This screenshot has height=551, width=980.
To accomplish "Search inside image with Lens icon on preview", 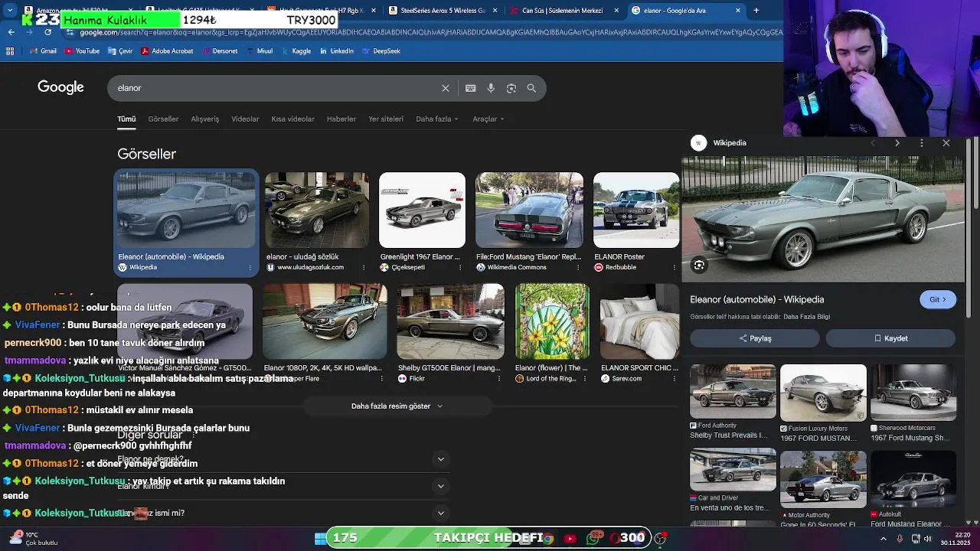I will pos(699,266).
